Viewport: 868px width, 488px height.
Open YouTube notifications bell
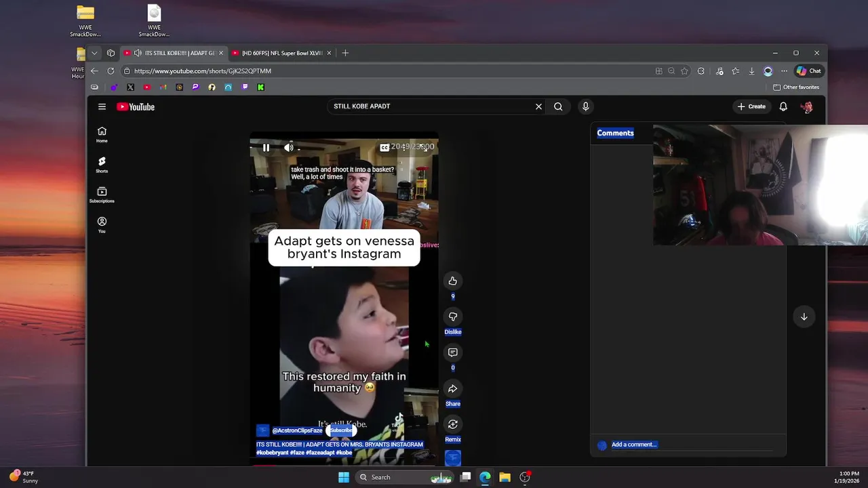coord(783,106)
